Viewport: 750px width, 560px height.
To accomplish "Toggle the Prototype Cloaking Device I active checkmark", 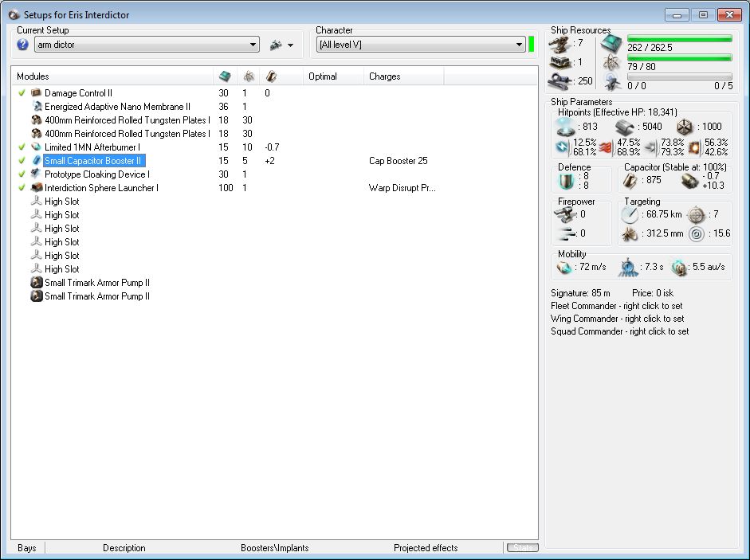I will pos(22,174).
